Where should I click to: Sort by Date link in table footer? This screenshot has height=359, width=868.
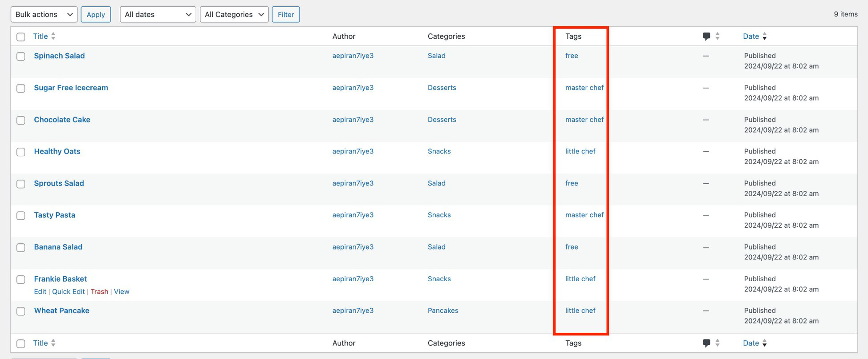tap(751, 343)
